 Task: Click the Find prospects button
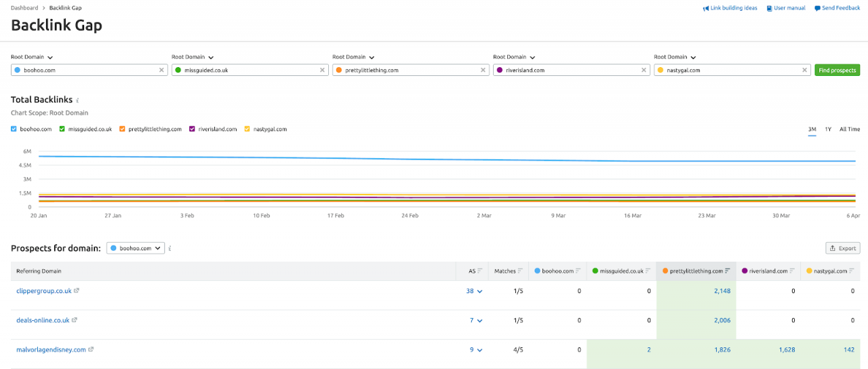(x=837, y=70)
